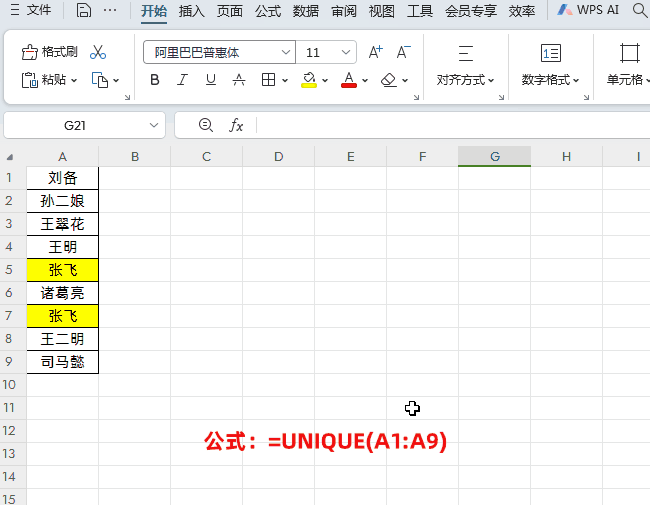Open alignment group dialog launcher
The image size is (650, 505).
pos(501,97)
